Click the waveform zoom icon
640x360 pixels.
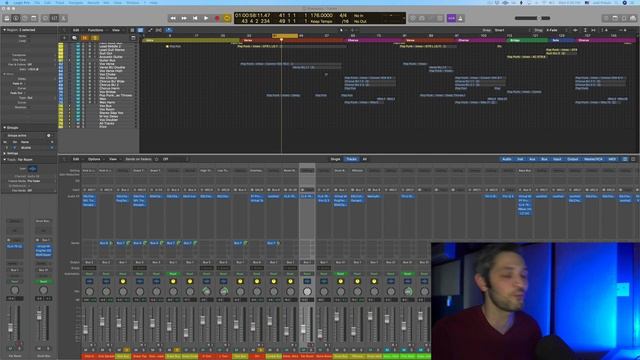point(576,30)
